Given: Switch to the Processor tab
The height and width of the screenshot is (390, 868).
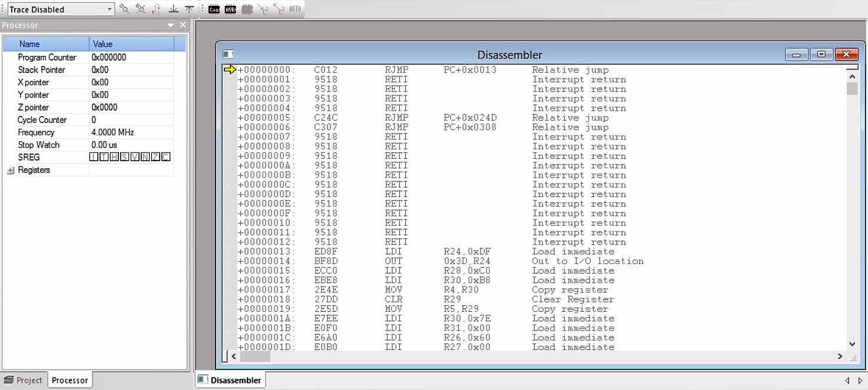Looking at the screenshot, I should coord(69,380).
